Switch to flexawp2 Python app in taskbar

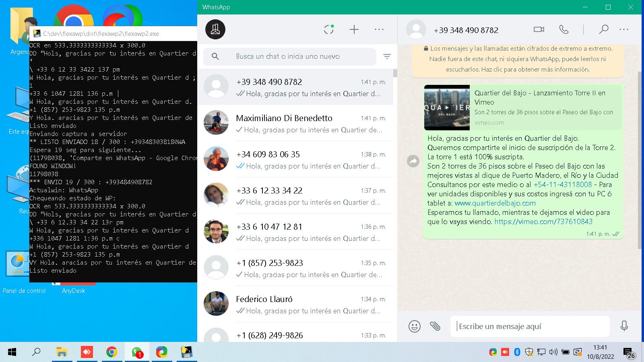186,352
